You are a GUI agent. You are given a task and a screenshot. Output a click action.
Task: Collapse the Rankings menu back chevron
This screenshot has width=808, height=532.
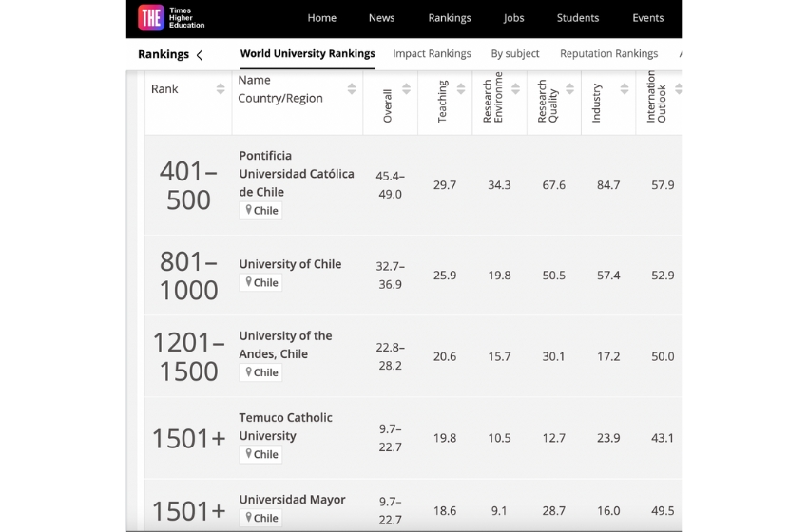200,55
